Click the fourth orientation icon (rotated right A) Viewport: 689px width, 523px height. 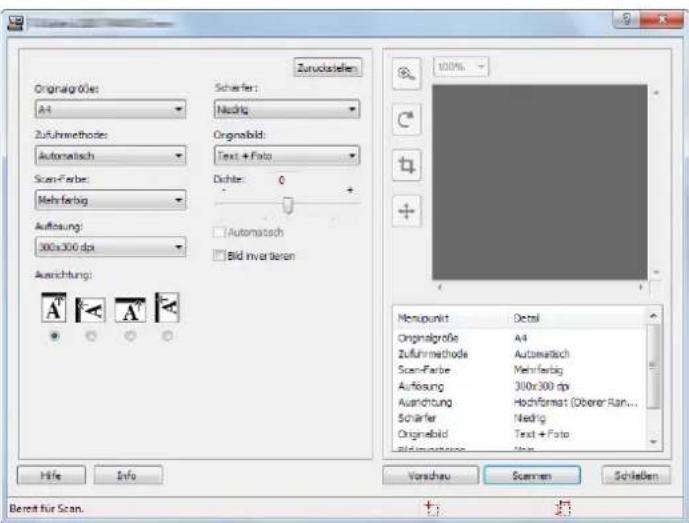tap(167, 308)
